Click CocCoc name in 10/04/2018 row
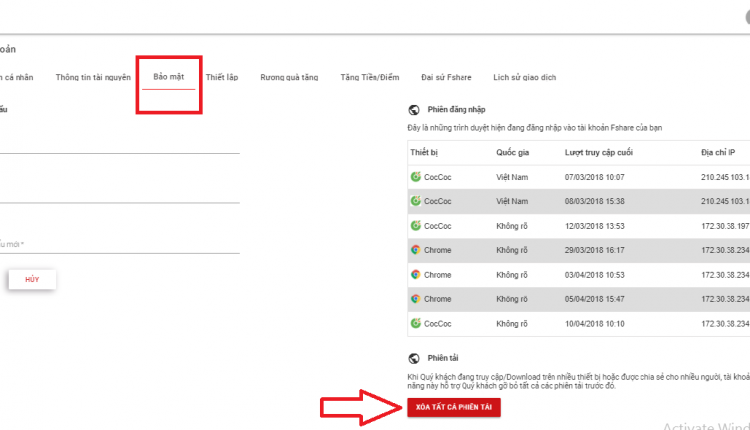Viewport: 750px width, 430px height. click(x=437, y=324)
